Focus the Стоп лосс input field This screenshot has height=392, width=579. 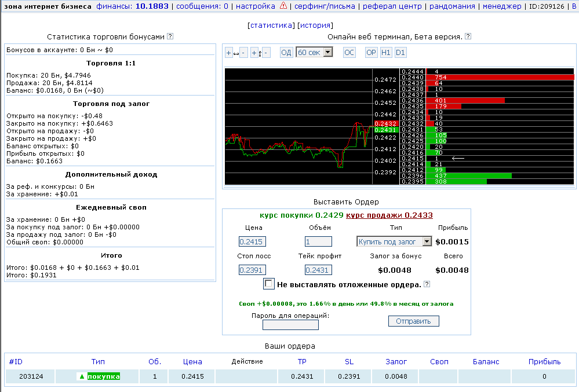[252, 270]
